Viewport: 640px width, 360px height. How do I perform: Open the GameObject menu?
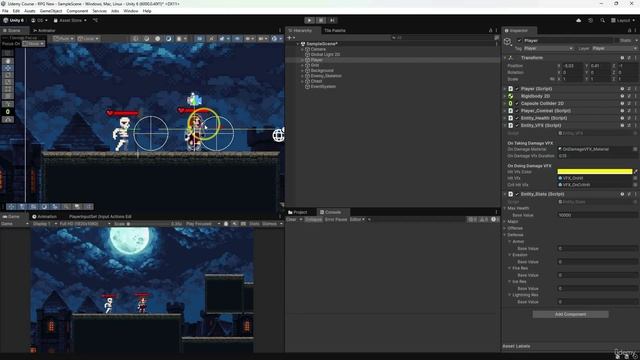coord(51,11)
